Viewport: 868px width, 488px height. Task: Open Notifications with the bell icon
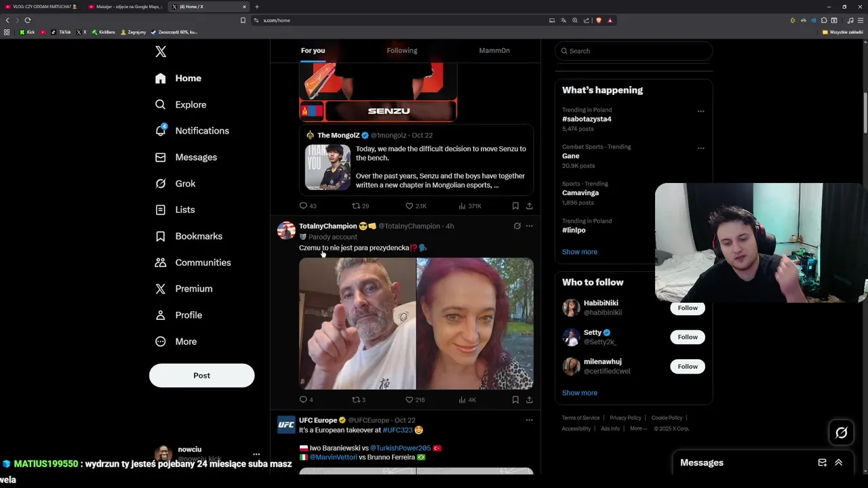point(193,131)
